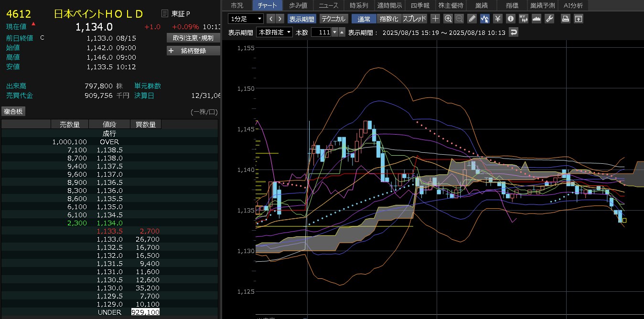Viewport: 644px width, 319px height.
Task: Open the 1分足 timeframe dropdown
Action: coord(246,19)
